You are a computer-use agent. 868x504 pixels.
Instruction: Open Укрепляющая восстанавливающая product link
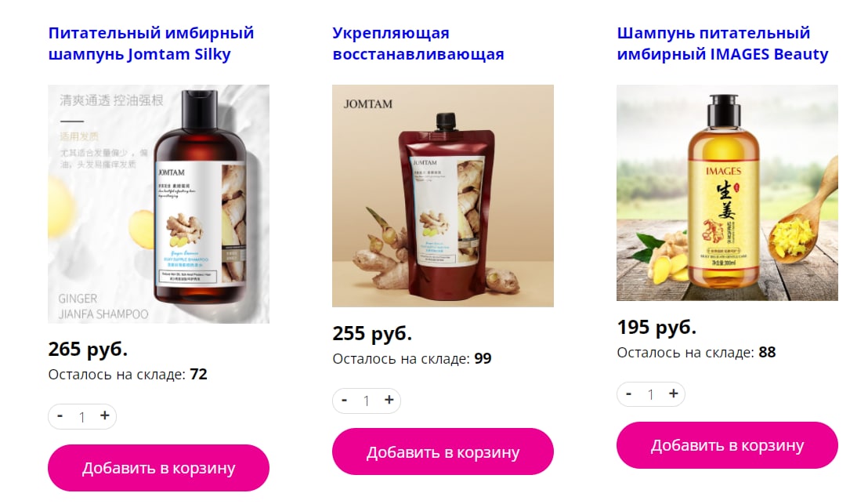(418, 43)
